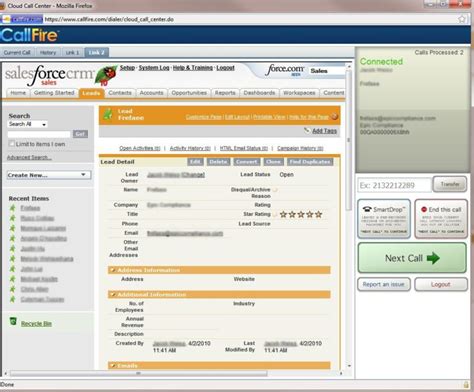Viewport: 474px width, 392px height.
Task: Open the Search All dropdown
Action: coord(28,124)
